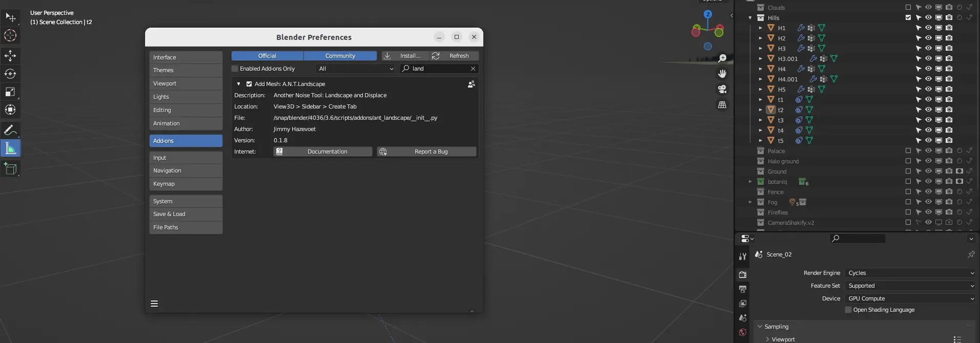Image resolution: width=980 pixels, height=343 pixels.
Task: Click the pin icon beside Scene_02
Action: click(x=971, y=254)
